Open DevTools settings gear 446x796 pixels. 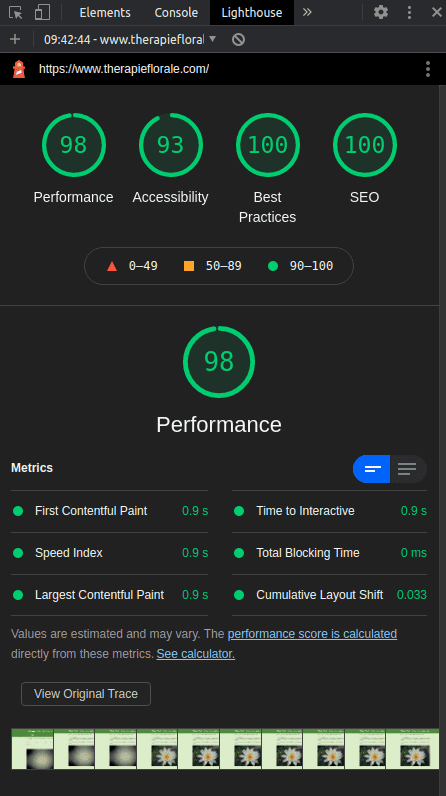pyautogui.click(x=381, y=12)
